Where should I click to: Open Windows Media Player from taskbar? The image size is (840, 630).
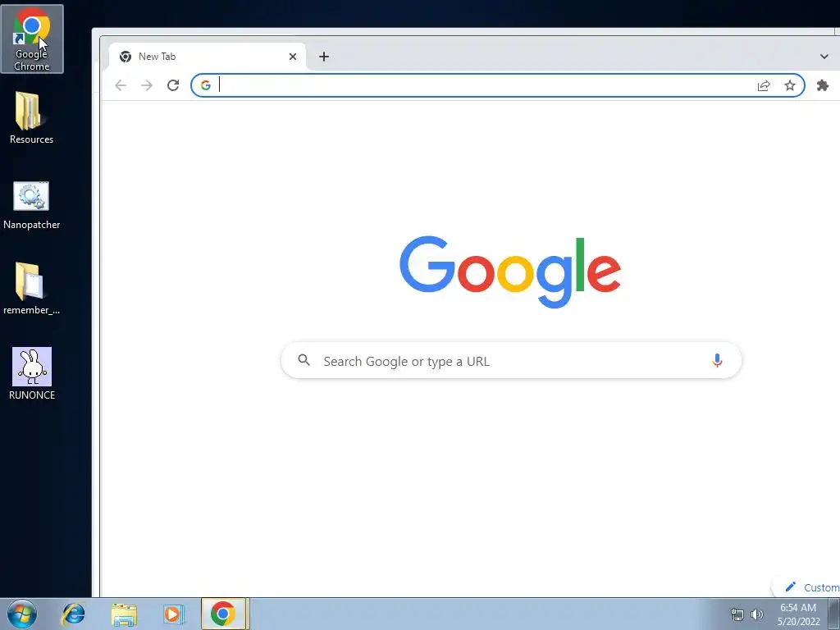click(174, 614)
